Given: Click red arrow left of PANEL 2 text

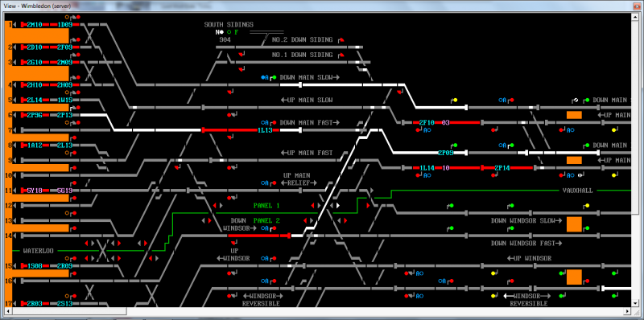Looking at the screenshot, I should (209, 221).
